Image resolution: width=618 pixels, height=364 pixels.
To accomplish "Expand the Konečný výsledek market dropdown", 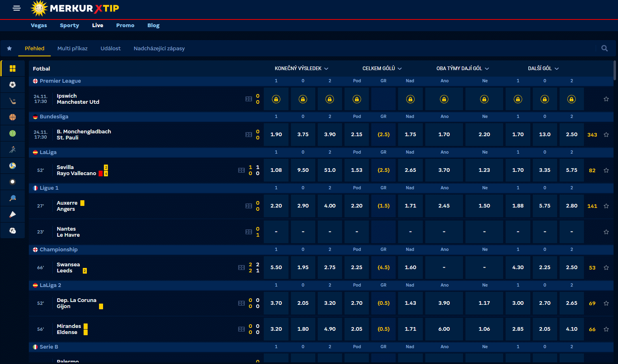I will [301, 69].
